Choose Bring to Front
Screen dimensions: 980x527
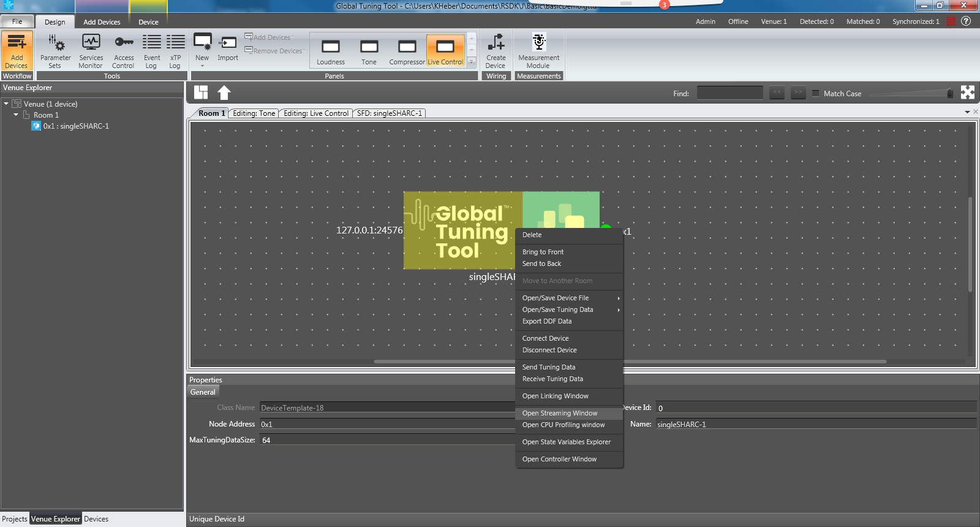coord(570,252)
